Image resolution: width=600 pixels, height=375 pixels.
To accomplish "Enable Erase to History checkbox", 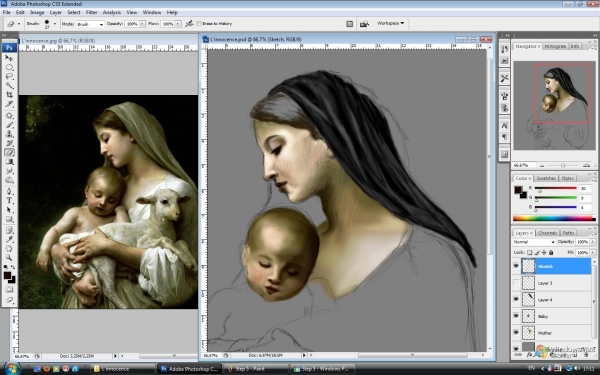I will 199,24.
